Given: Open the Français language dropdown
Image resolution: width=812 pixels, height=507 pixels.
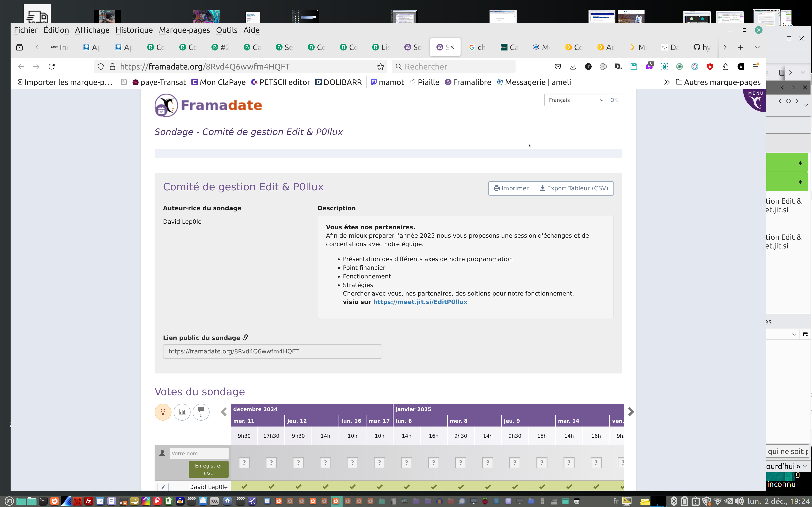Looking at the screenshot, I should pos(575,100).
